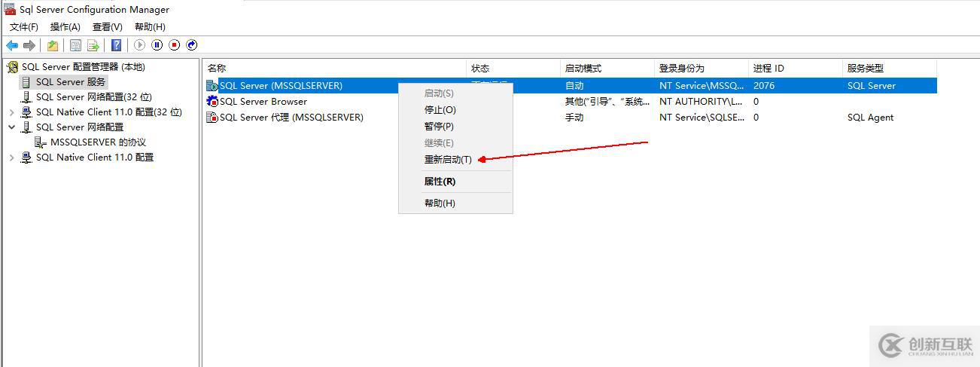
Task: Select MSSQLSERVER 的协议 in the tree
Action: pyautogui.click(x=98, y=142)
